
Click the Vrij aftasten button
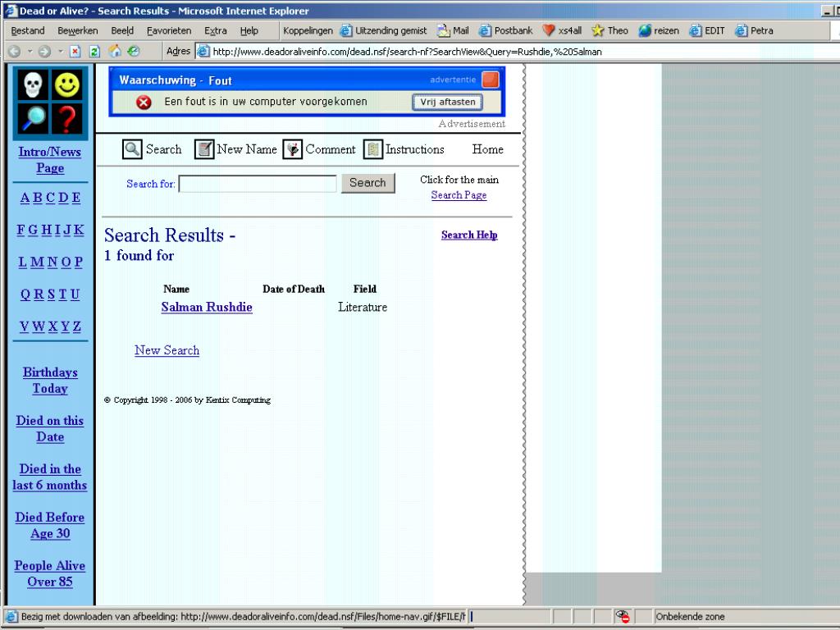[447, 102]
